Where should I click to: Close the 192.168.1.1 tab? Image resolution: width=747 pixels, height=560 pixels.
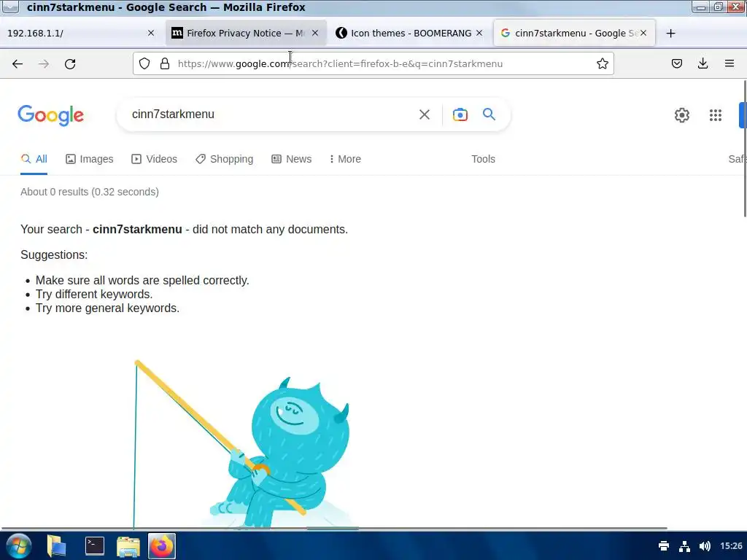click(x=151, y=33)
